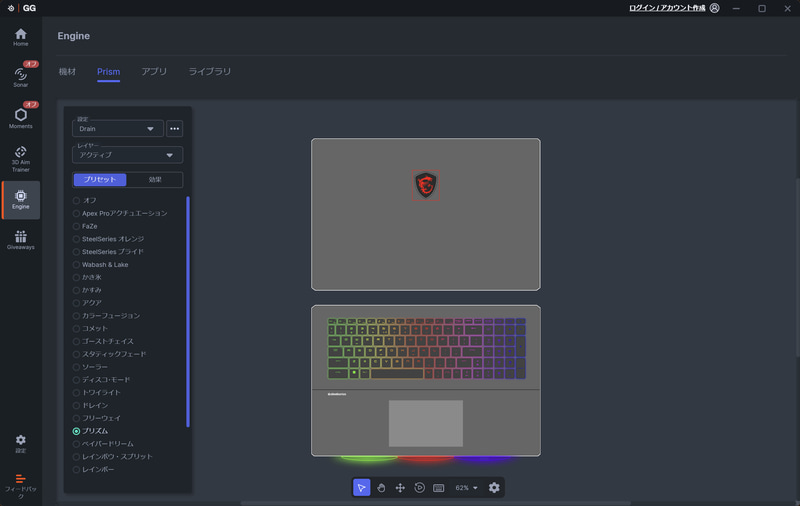Select Engine in the sidebar
This screenshot has height=506, width=800.
20,200
